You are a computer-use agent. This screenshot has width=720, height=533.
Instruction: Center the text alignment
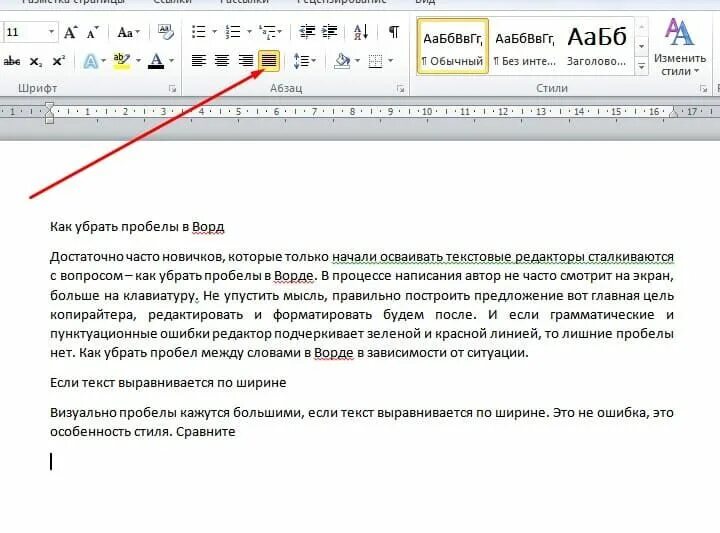point(222,61)
